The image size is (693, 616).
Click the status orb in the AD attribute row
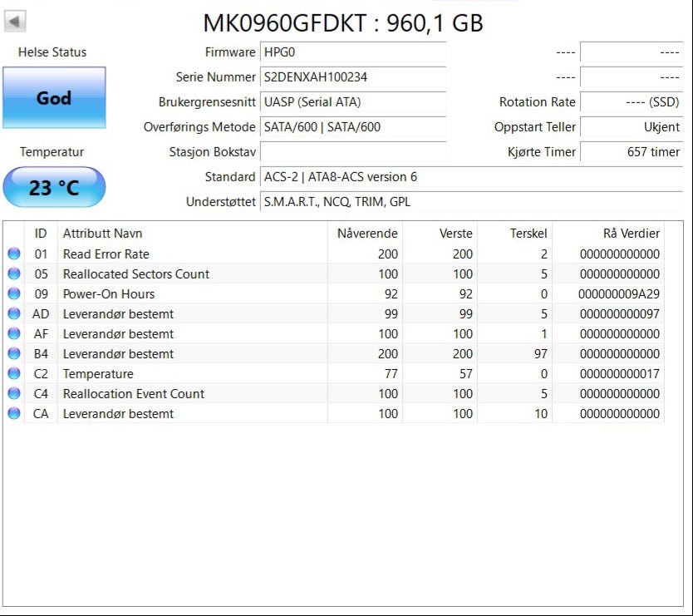(14, 313)
